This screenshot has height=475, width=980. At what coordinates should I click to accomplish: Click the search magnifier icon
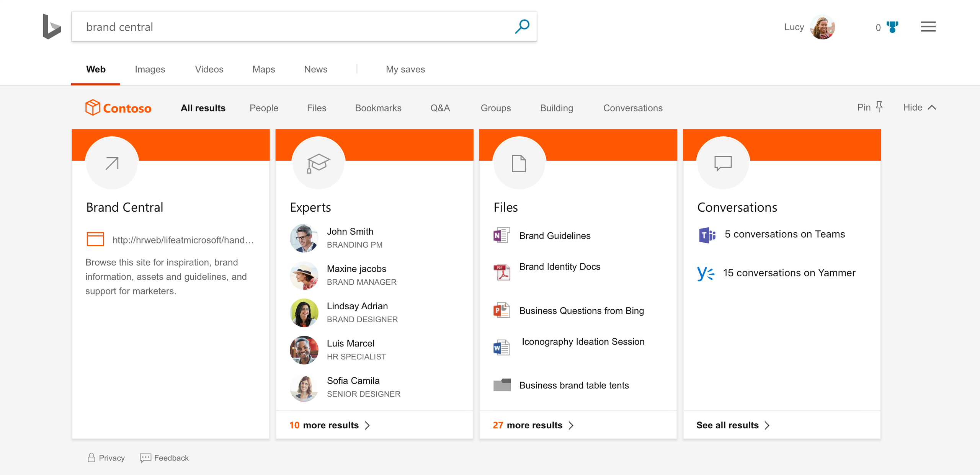522,26
